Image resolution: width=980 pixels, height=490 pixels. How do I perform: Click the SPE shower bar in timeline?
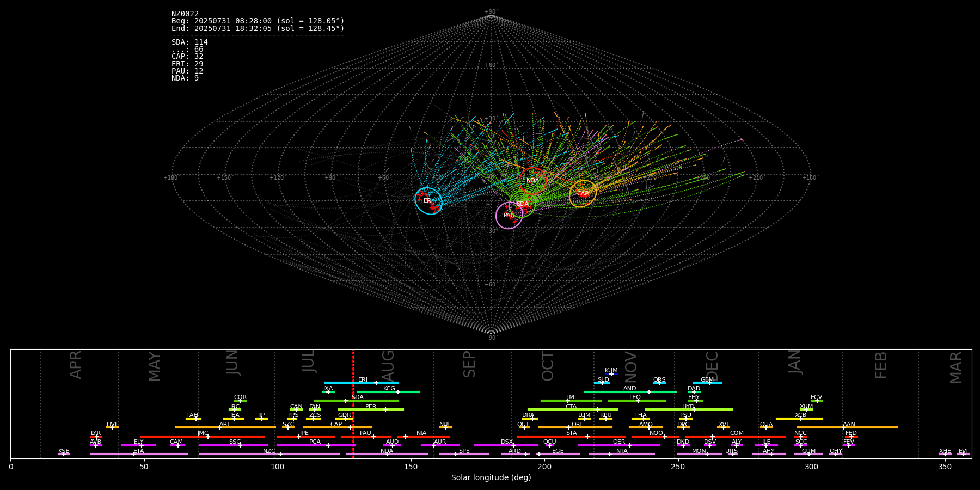point(464,454)
